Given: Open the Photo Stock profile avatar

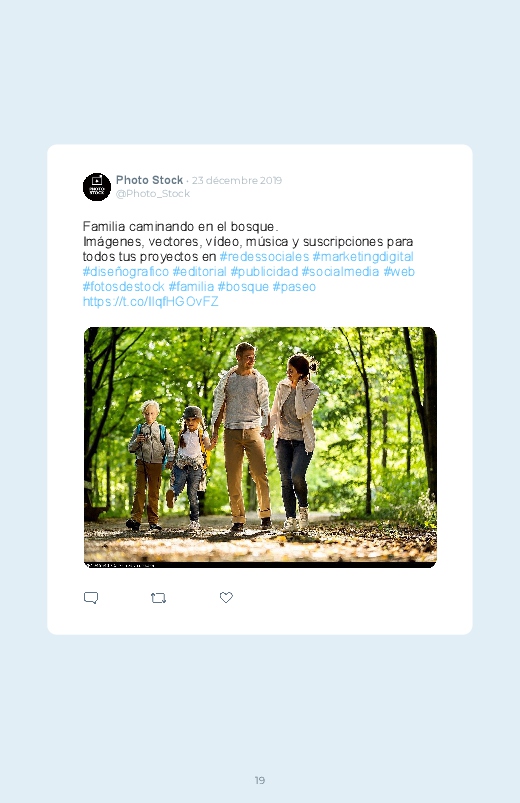Looking at the screenshot, I should tap(97, 187).
